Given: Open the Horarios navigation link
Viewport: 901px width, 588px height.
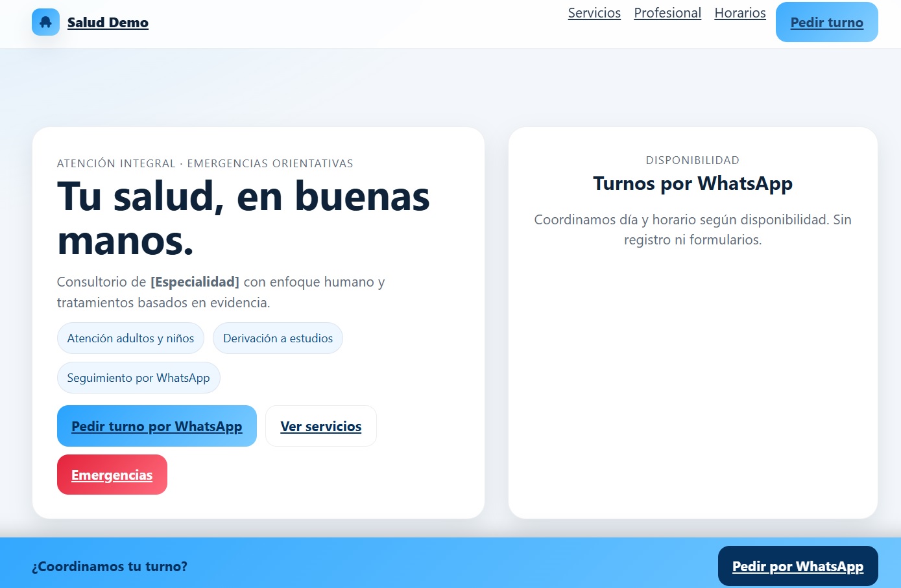Looking at the screenshot, I should (x=739, y=13).
